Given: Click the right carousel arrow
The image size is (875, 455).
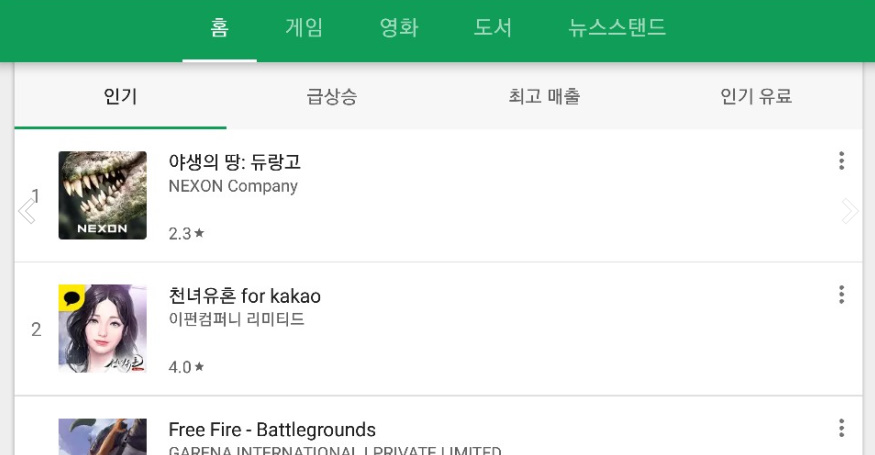Looking at the screenshot, I should (849, 210).
